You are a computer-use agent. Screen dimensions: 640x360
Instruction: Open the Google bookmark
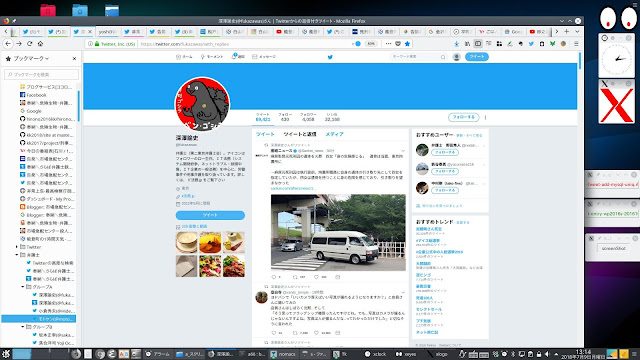[31, 111]
